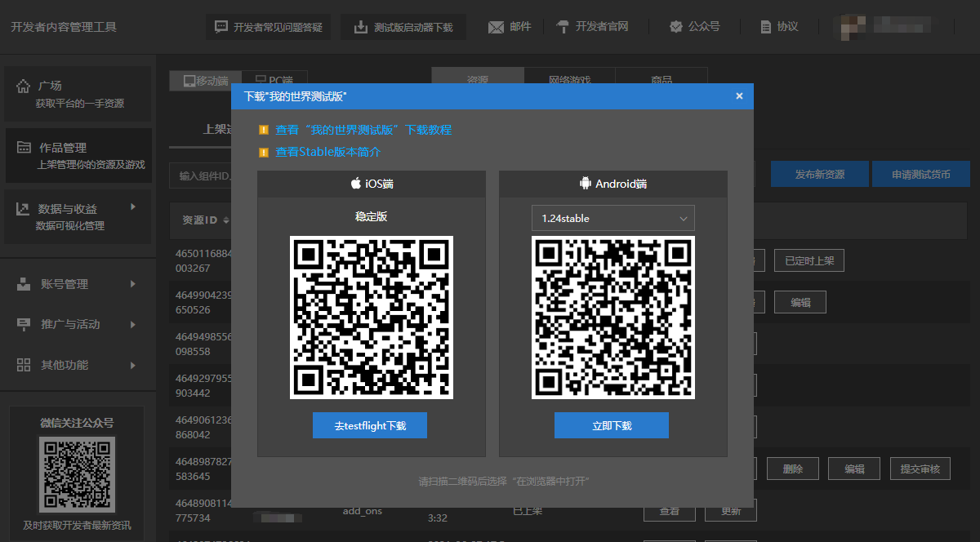Click the 已定时上架 button
The image size is (980, 542).
pyautogui.click(x=808, y=260)
